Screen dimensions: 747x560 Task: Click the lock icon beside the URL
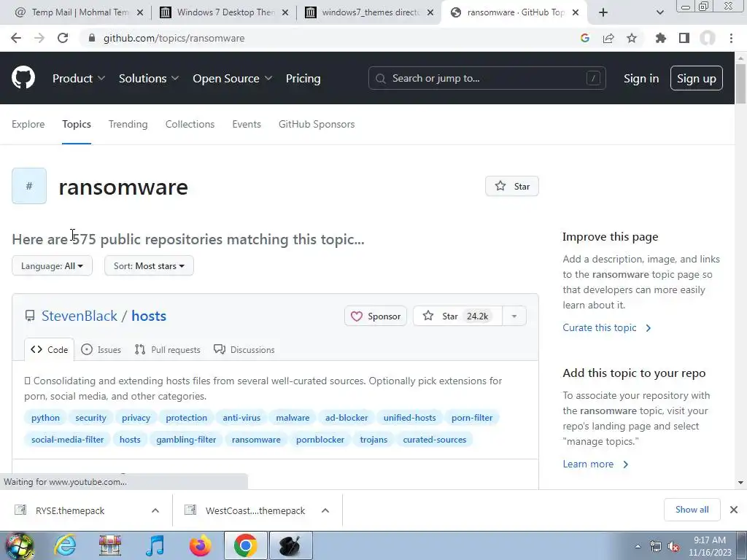tap(92, 38)
